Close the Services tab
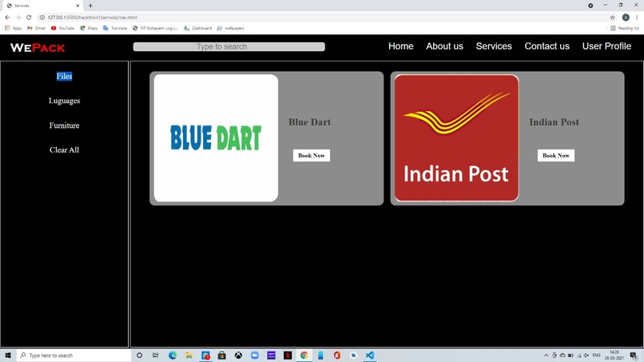 [78, 6]
